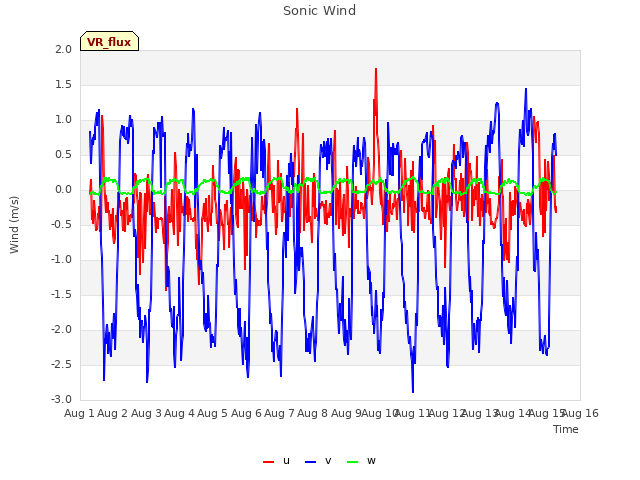The image size is (640, 480).
Task: Click the red u legend color marker
Action: click(x=269, y=462)
